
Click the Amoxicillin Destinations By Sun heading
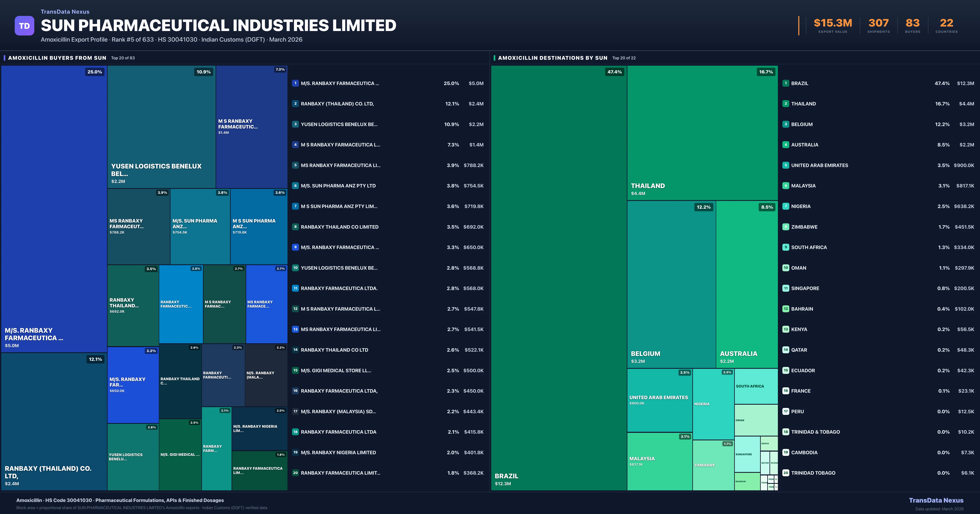coord(552,58)
